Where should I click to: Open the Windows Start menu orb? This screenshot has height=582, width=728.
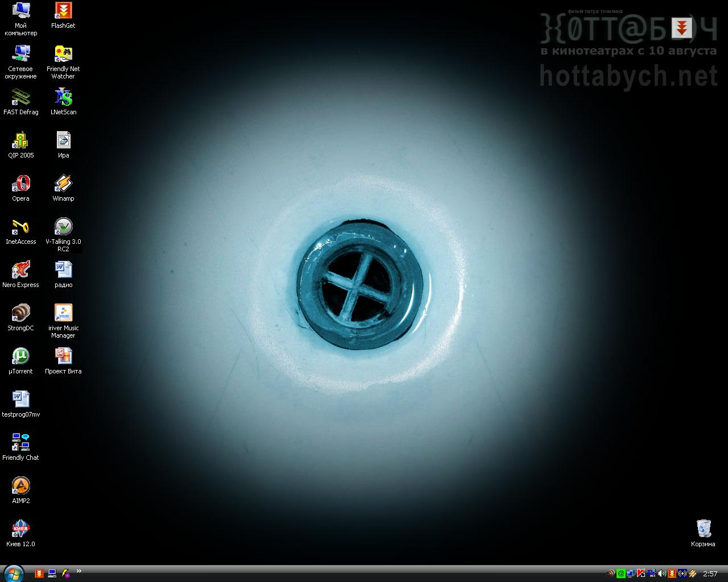[13, 573]
